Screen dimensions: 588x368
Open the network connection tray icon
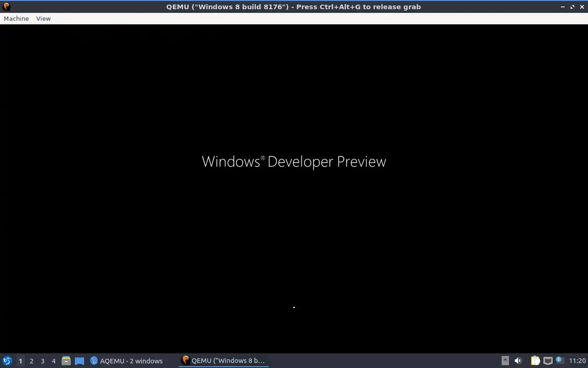pyautogui.click(x=548, y=361)
